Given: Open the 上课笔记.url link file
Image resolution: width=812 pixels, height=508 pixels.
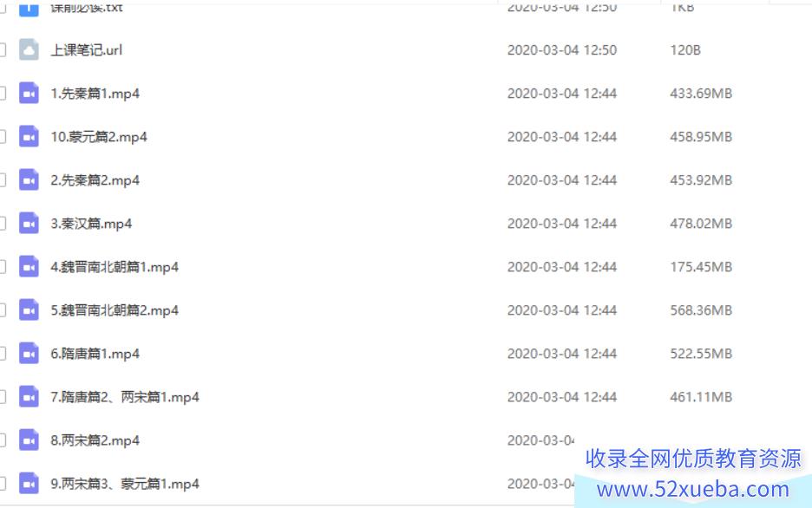Looking at the screenshot, I should click(x=87, y=50).
